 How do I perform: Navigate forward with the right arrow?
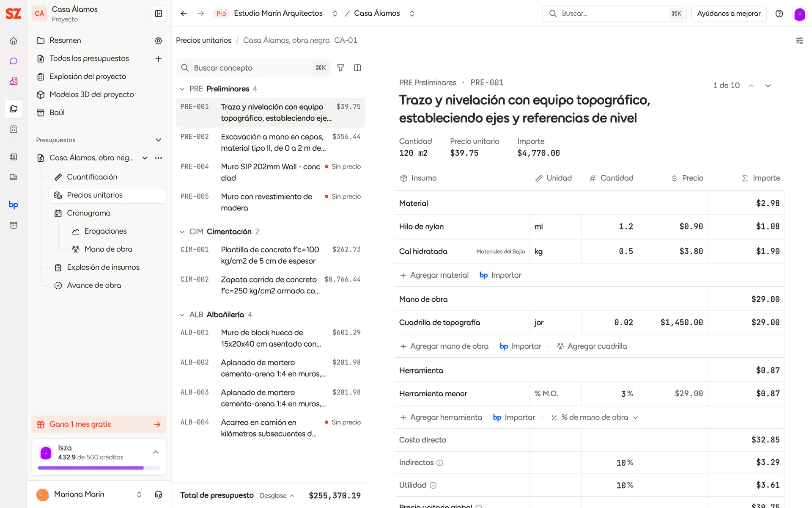click(x=201, y=14)
